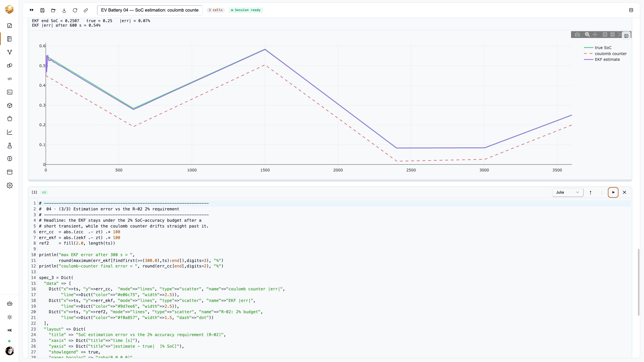This screenshot has width=644, height=362.
Task: Download the notebook via the download arrow icon
Action: [64, 10]
